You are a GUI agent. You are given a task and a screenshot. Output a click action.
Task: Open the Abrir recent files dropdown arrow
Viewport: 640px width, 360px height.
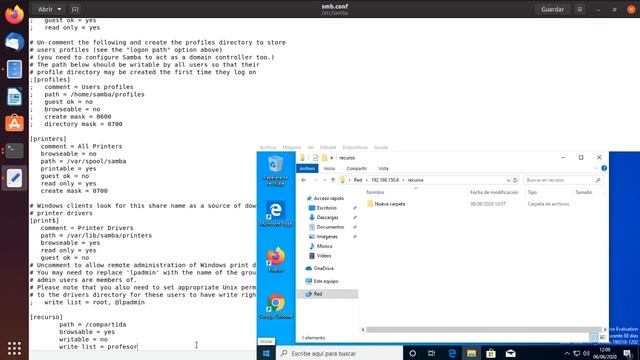pos(59,9)
